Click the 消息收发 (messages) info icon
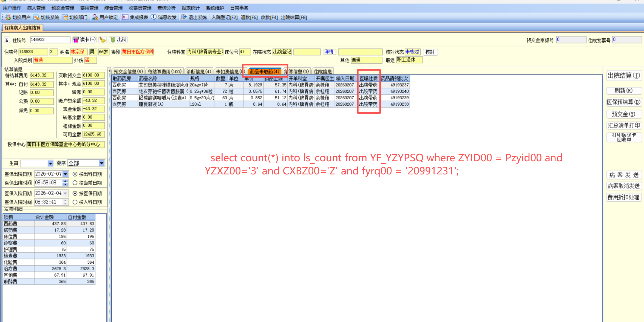644x322 pixels. click(x=154, y=17)
